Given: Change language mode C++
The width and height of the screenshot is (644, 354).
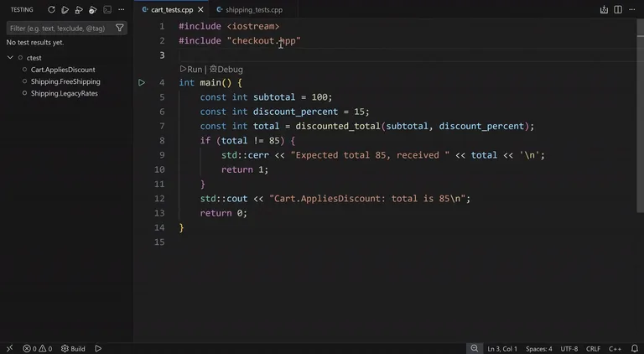Looking at the screenshot, I should [615, 349].
